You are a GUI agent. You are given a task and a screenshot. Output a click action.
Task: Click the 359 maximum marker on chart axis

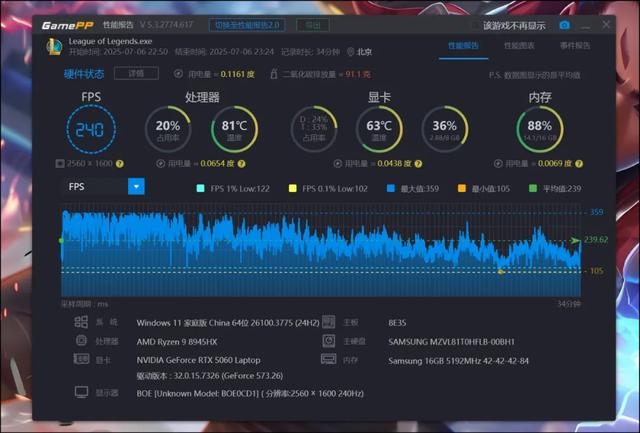[x=596, y=212]
